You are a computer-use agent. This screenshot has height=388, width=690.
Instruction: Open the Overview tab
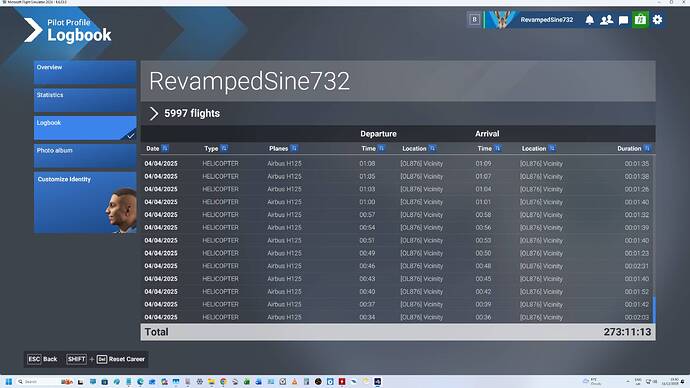point(85,73)
